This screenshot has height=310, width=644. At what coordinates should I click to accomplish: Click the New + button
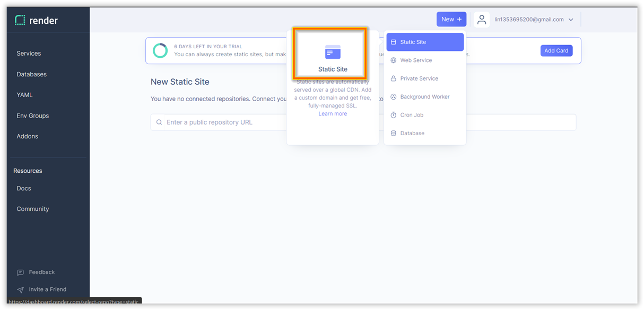(451, 19)
